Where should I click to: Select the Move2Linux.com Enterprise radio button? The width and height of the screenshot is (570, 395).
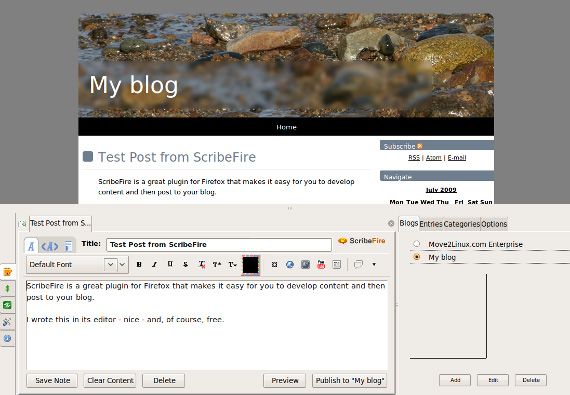click(417, 244)
